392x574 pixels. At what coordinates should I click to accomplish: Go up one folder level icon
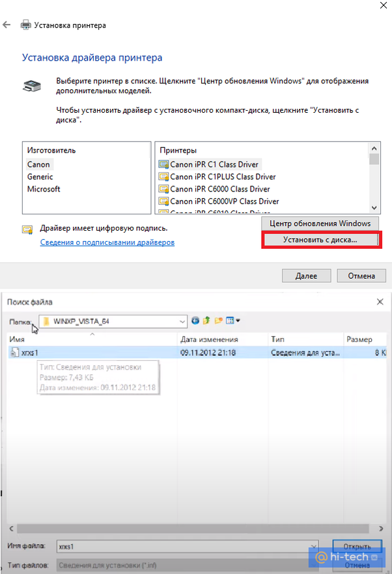point(207,321)
